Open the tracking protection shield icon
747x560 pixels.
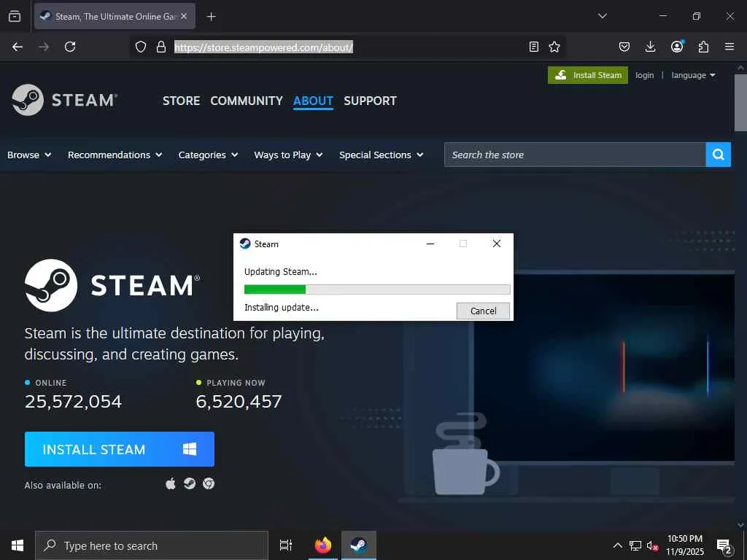point(141,47)
